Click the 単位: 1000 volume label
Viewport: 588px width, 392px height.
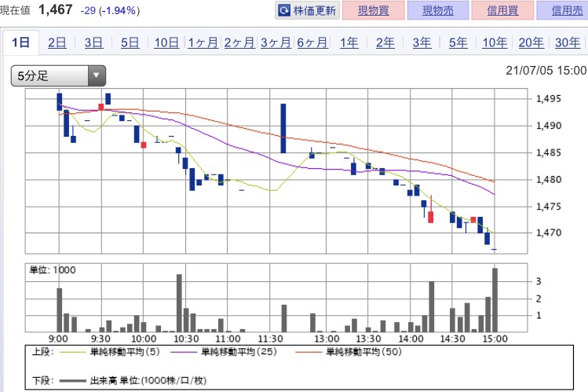(x=53, y=270)
